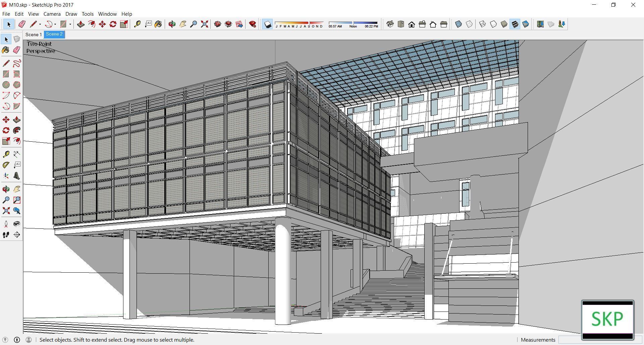Open the Camera menu
Screen dimensions: 644x345
pos(52,14)
